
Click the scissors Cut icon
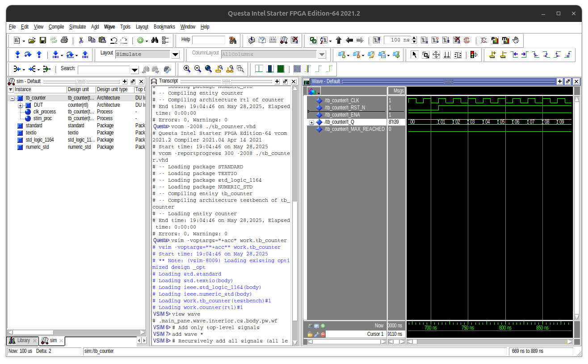pyautogui.click(x=81, y=40)
